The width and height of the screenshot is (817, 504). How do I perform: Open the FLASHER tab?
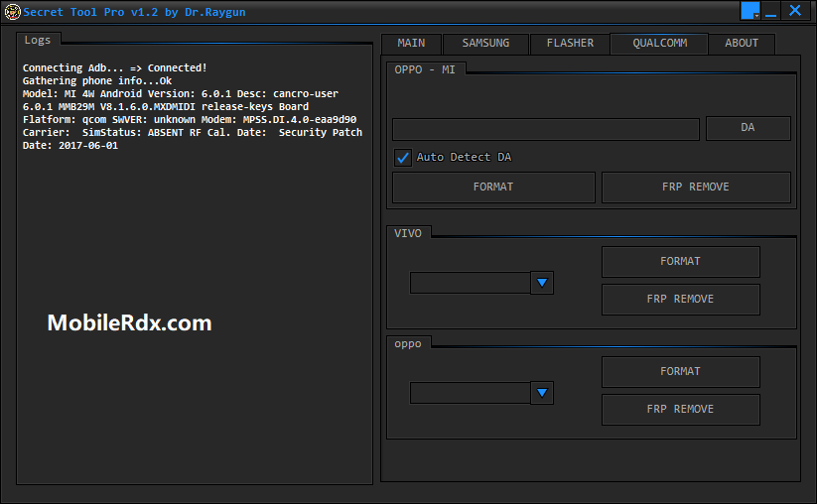click(x=570, y=44)
